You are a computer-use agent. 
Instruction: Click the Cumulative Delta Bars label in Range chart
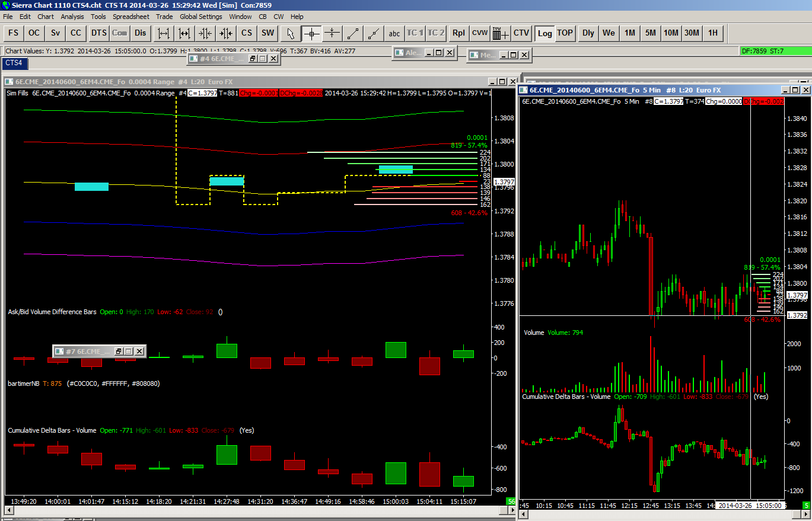(52, 430)
